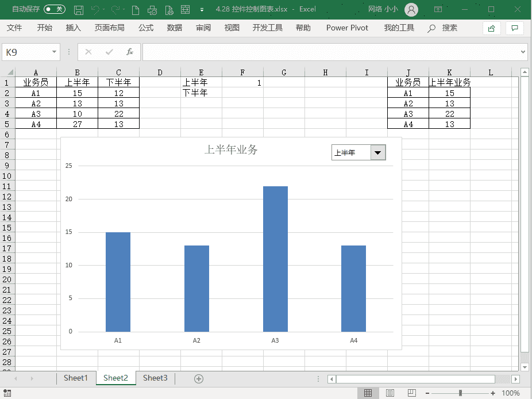
Task: Click inside the formula bar input
Action: coord(331,52)
